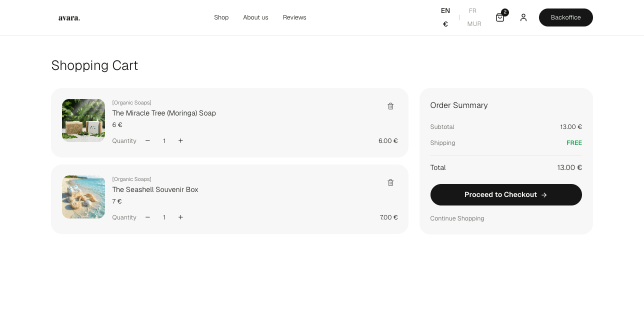The width and height of the screenshot is (644, 323).
Task: Open the Miracle Tree Soap thumbnail
Action: tap(83, 120)
